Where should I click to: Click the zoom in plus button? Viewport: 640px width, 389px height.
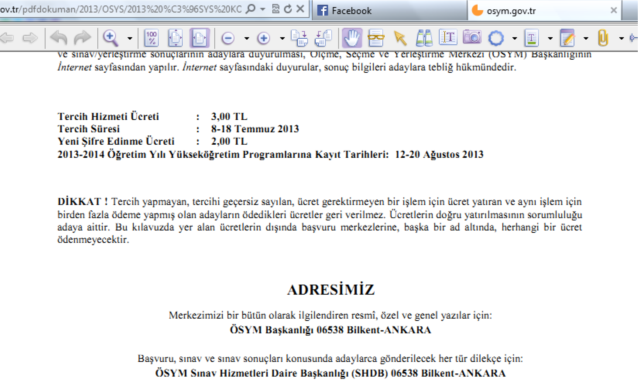pos(263,38)
